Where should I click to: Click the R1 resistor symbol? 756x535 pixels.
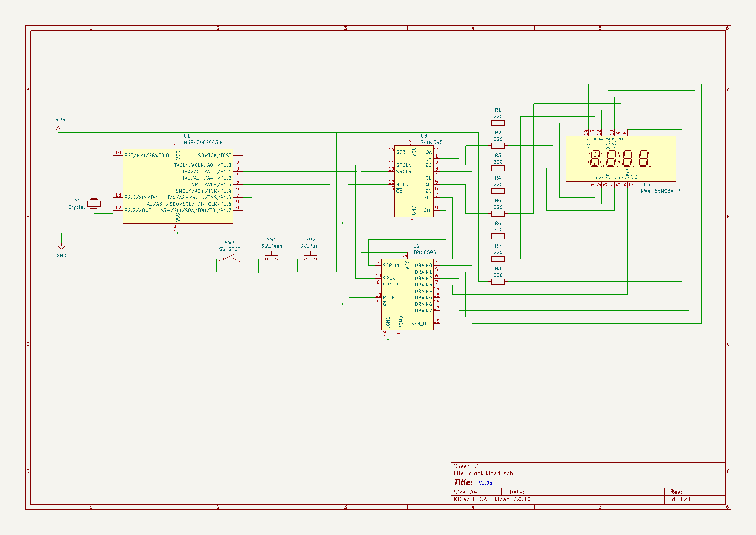pyautogui.click(x=498, y=123)
